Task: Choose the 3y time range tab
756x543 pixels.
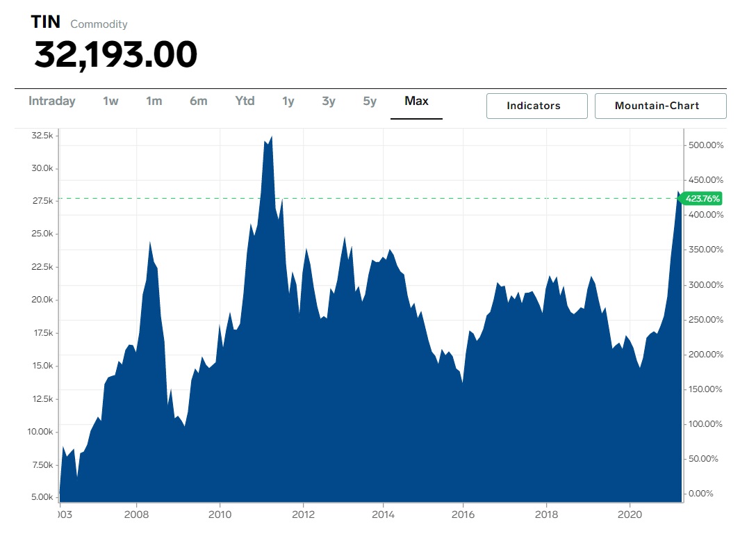Action: click(329, 101)
